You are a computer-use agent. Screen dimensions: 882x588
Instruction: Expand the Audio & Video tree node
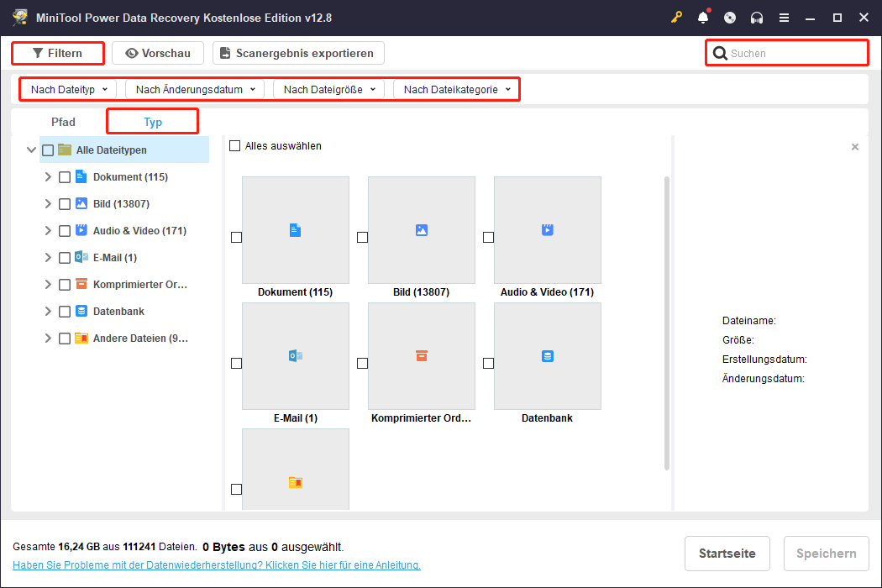click(x=48, y=230)
